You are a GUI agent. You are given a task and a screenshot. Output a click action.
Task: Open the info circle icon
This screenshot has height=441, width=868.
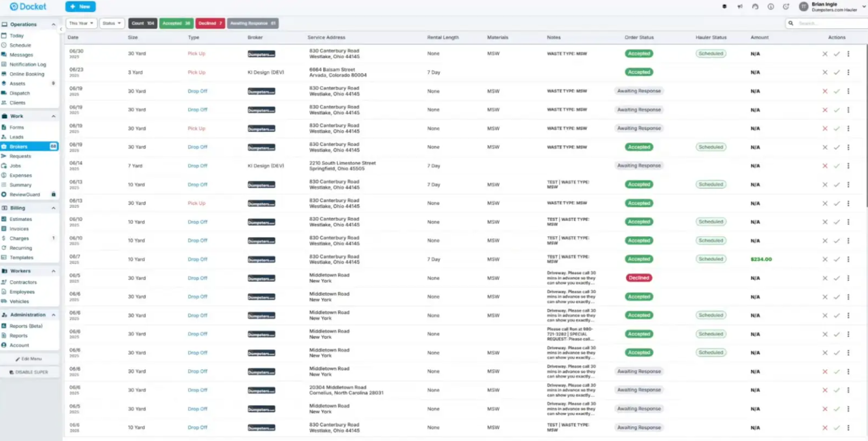point(770,7)
